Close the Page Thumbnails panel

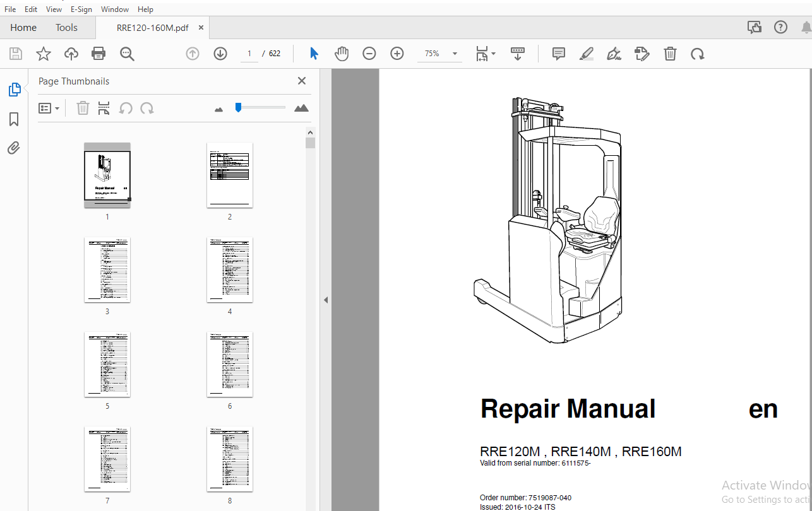click(x=302, y=81)
